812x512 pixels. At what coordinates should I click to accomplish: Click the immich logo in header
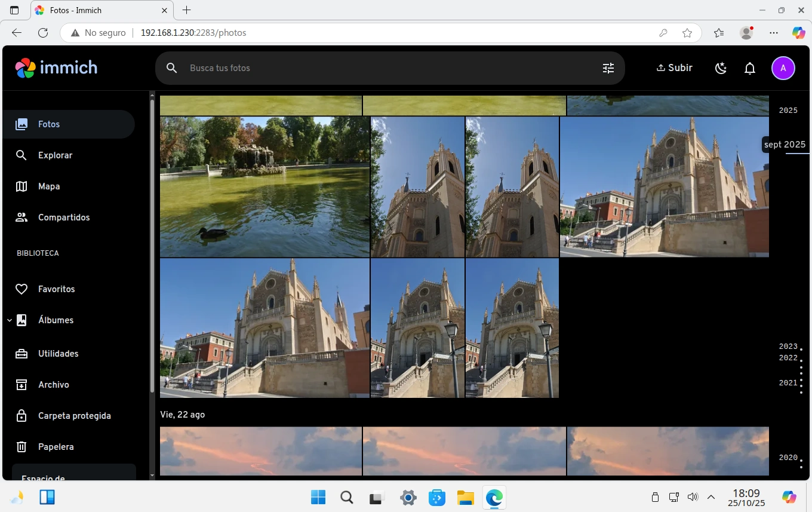pyautogui.click(x=56, y=68)
